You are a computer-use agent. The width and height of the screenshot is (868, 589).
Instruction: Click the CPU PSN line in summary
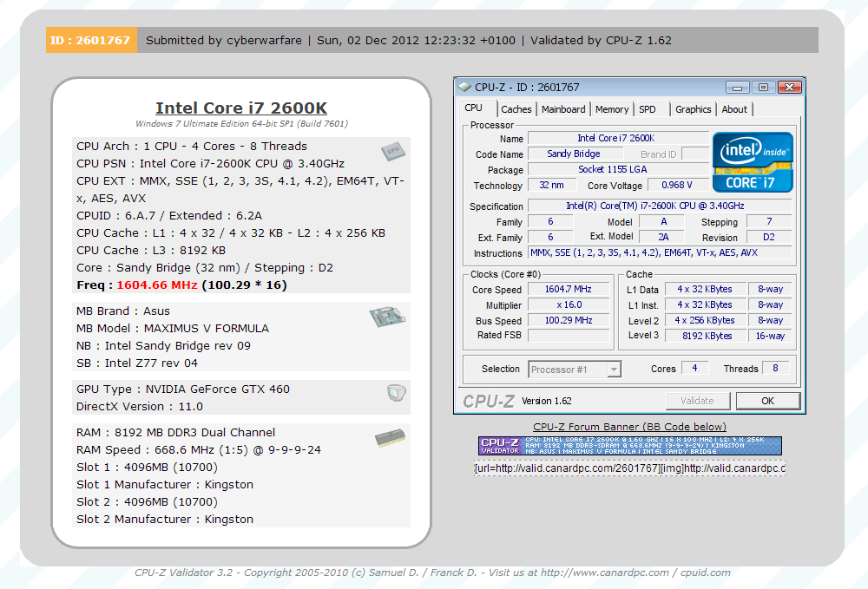point(210,164)
